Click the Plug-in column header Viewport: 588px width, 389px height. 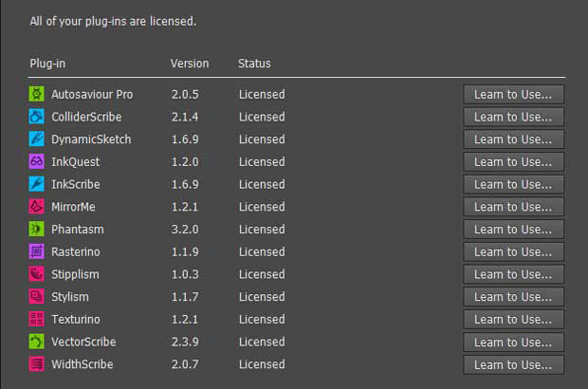click(x=47, y=64)
